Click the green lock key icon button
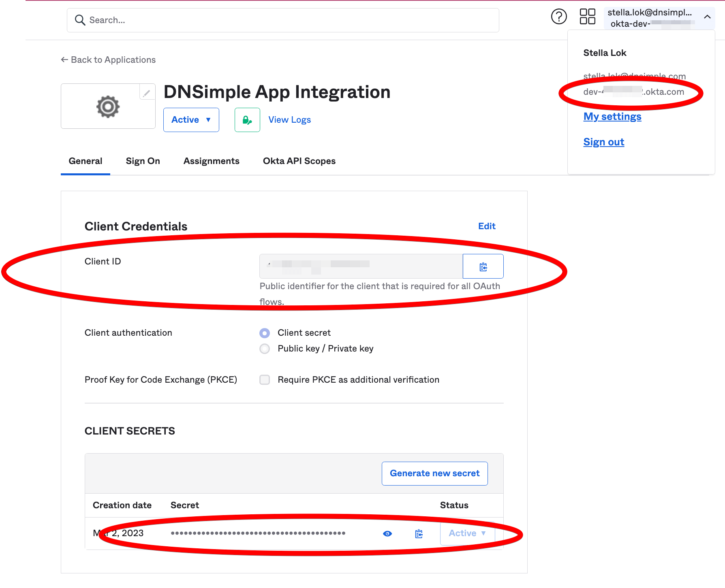Viewport: 725px width, 588px height. (247, 120)
